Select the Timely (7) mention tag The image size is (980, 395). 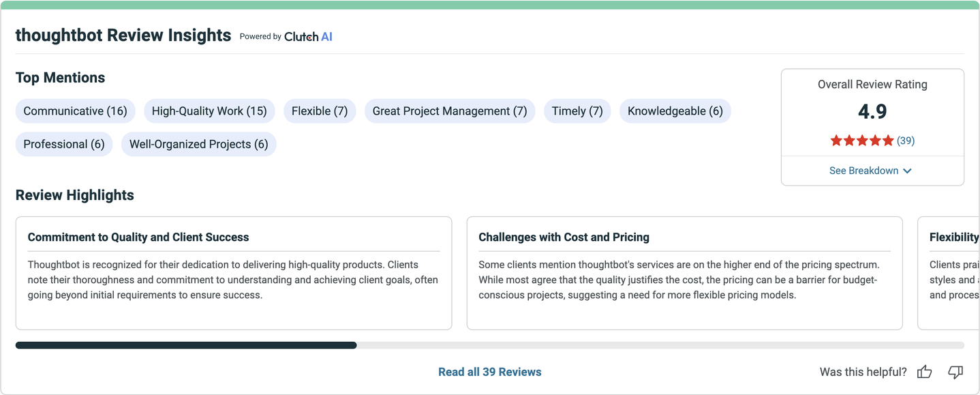pos(577,111)
